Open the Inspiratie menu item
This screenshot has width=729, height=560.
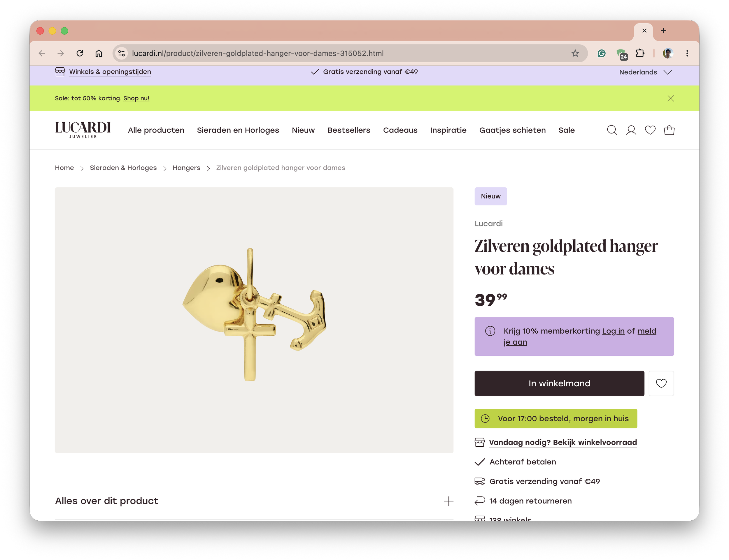[448, 130]
